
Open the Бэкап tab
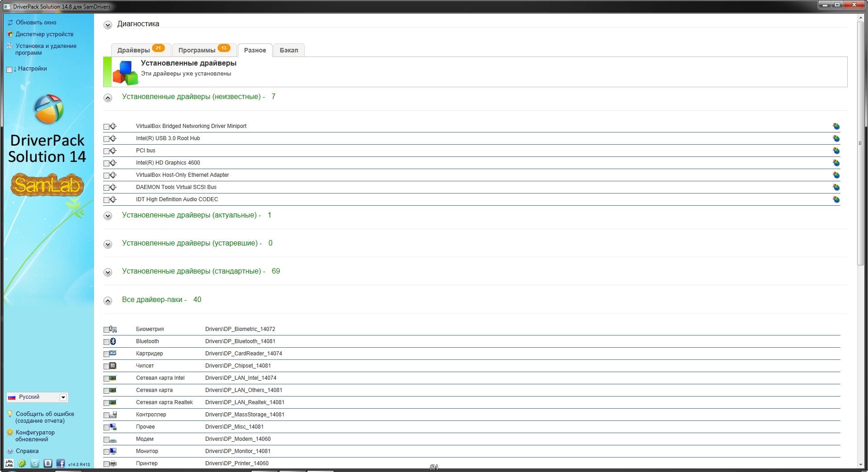click(x=289, y=50)
